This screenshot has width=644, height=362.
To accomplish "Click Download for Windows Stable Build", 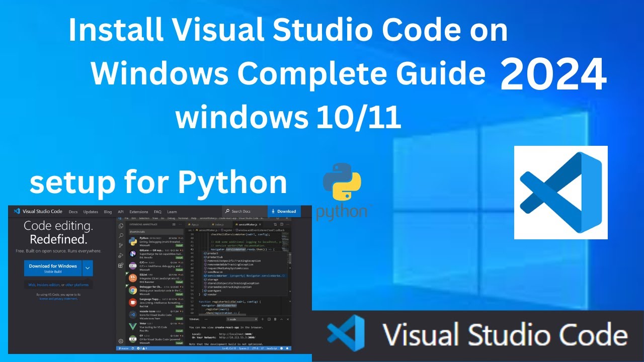I will (x=52, y=268).
